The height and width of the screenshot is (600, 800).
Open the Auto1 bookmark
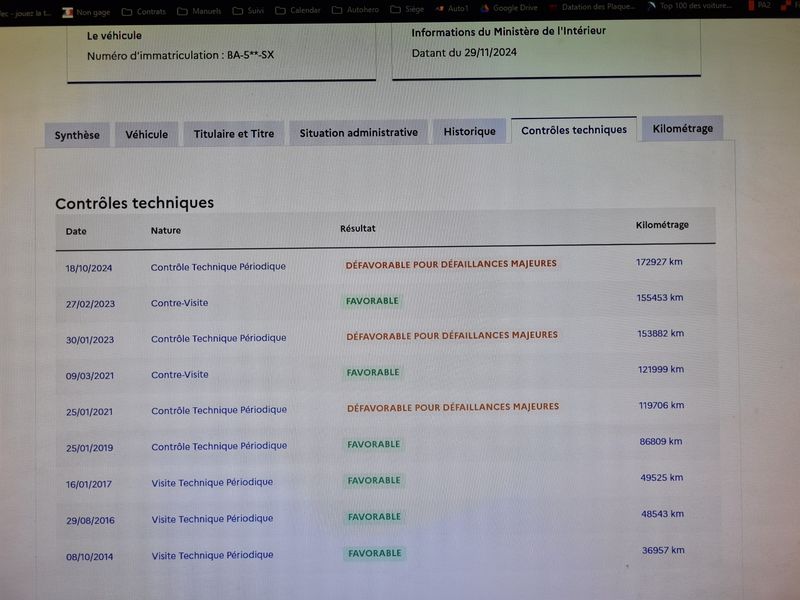(452, 8)
